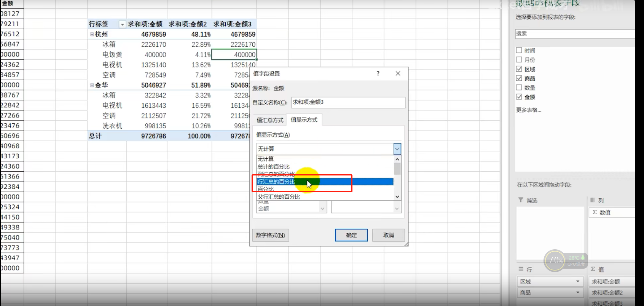Switch to 值显示方式 tab

(x=304, y=120)
